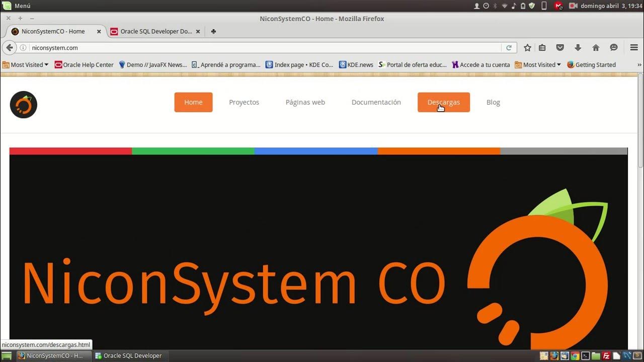Open the Páginas web section

[305, 102]
